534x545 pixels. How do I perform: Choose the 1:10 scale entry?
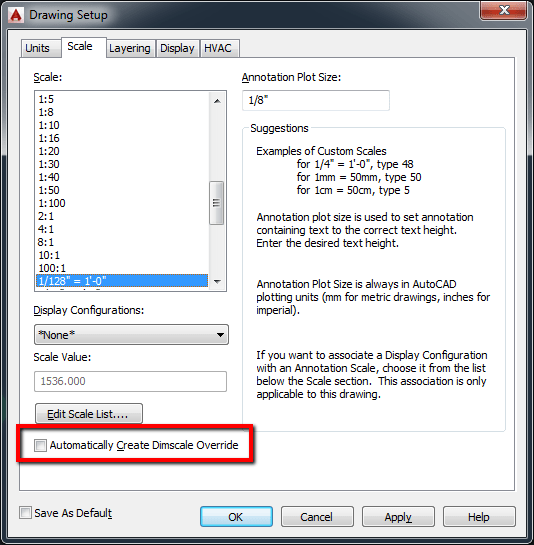[122, 125]
